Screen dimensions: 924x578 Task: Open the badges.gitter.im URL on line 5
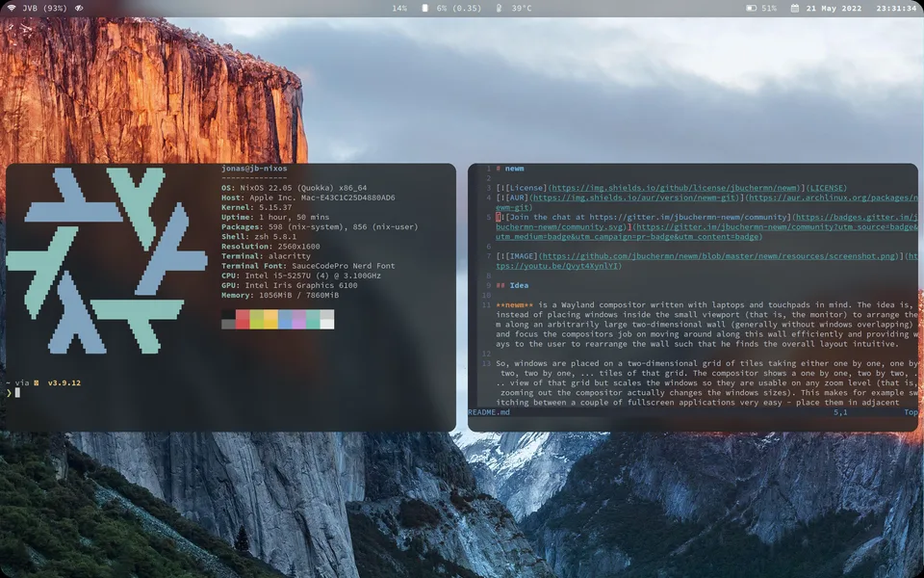tap(857, 217)
